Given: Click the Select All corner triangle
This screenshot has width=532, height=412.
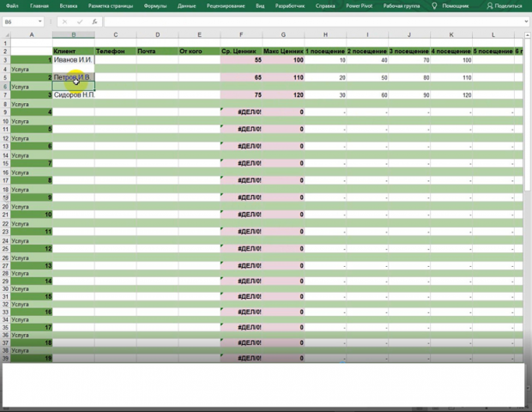Looking at the screenshot, I should (x=6, y=34).
